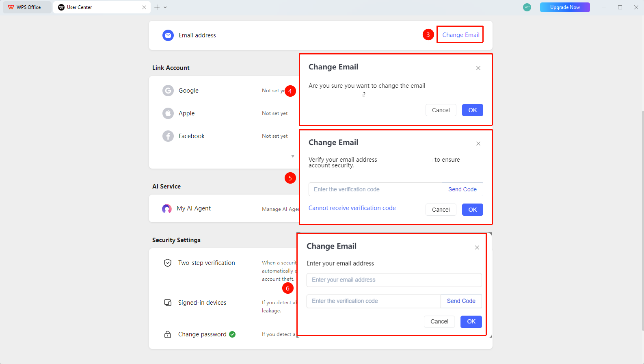Close the "Are you sure" confirmation dialog
The width and height of the screenshot is (644, 364).
coord(478,68)
